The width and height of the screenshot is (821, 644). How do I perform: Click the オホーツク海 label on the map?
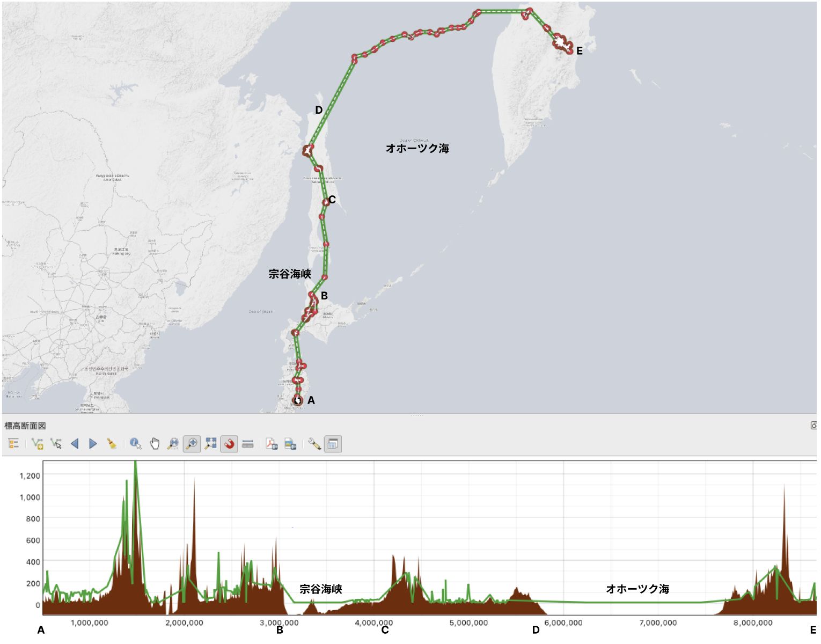tap(417, 148)
